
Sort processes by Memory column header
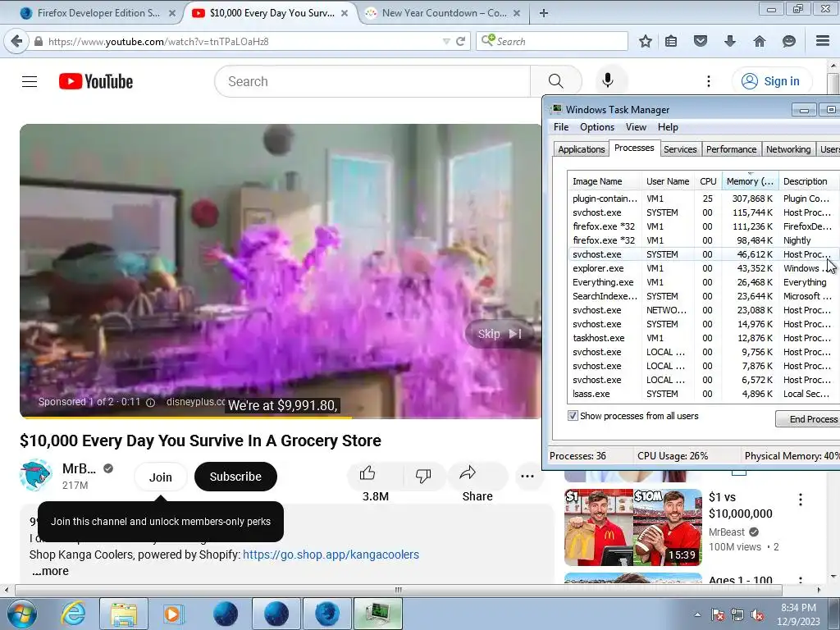750,181
